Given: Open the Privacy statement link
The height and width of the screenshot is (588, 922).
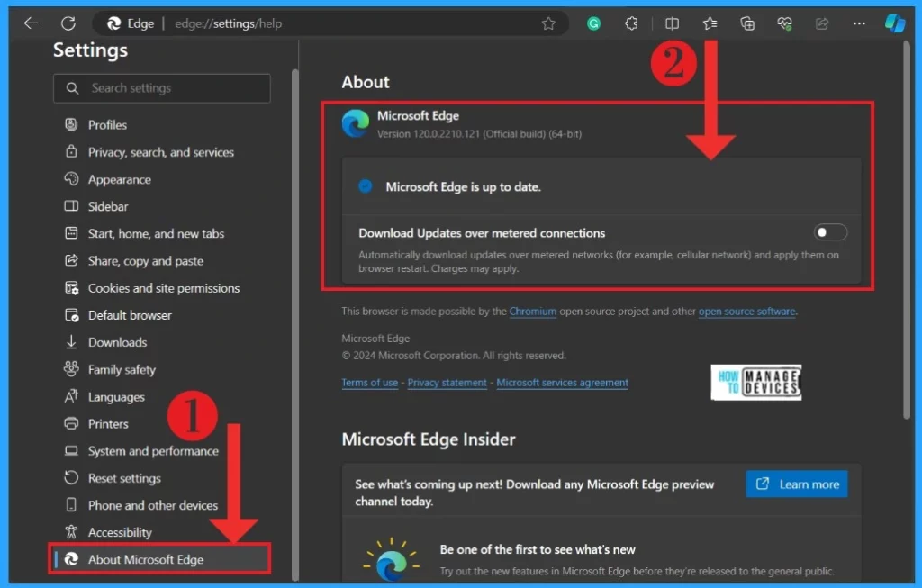Looking at the screenshot, I should [x=447, y=383].
